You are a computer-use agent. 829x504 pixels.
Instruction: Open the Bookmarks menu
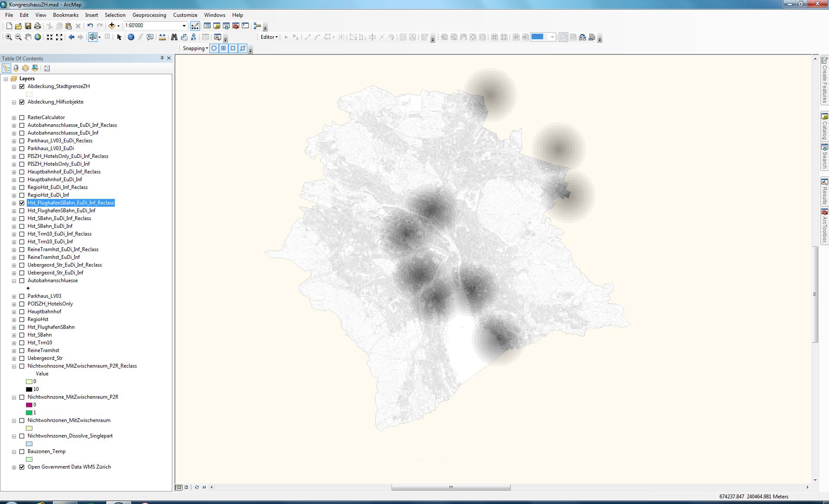pyautogui.click(x=66, y=15)
